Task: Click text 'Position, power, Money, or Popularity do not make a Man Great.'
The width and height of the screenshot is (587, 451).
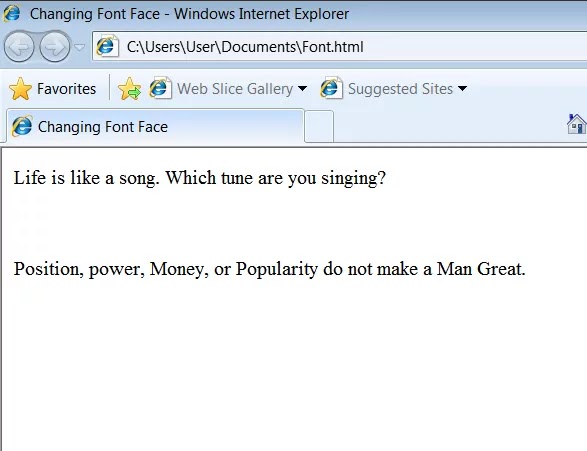Action: point(270,269)
